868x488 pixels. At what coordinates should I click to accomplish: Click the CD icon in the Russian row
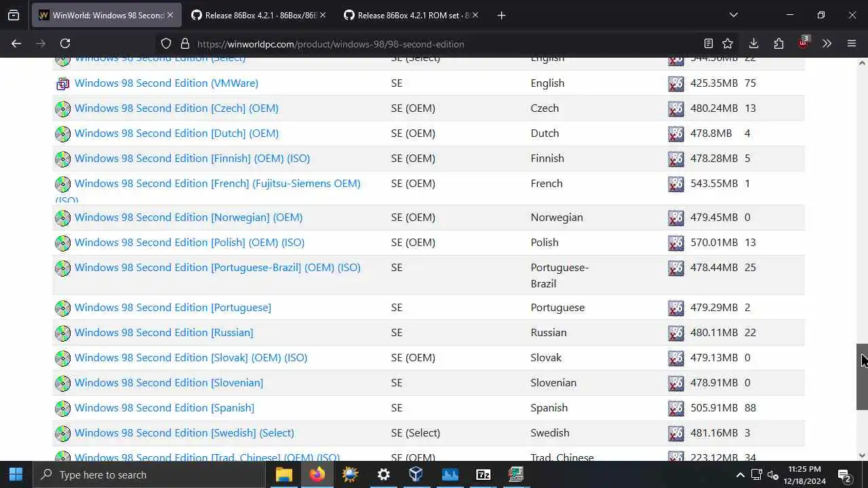(x=62, y=333)
